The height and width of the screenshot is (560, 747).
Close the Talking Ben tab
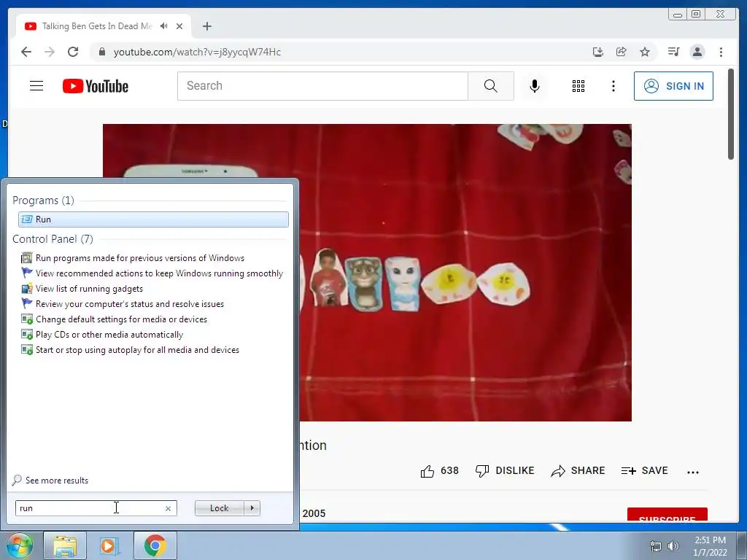(x=179, y=26)
